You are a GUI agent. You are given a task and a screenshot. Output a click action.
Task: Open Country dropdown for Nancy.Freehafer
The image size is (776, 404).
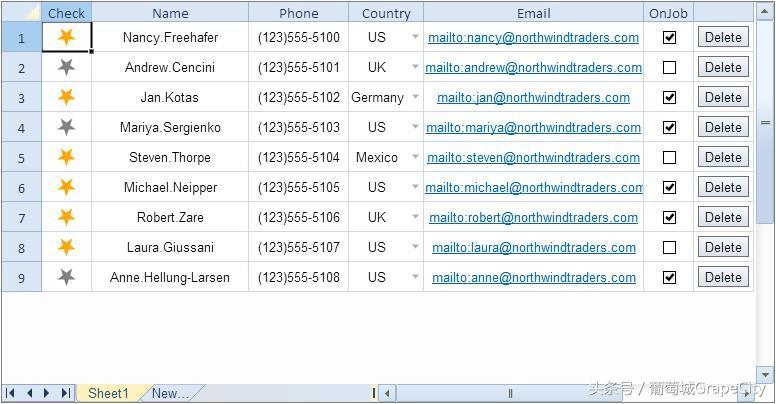[415, 37]
